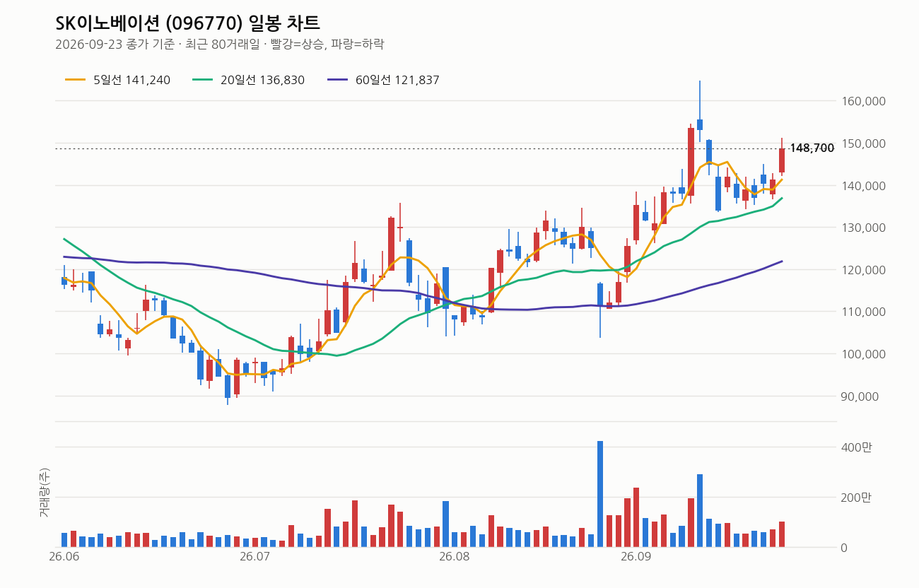Click the chart title SK이노베이션 (096770) 일봉 차트
The image size is (919, 588).
[x=187, y=23]
